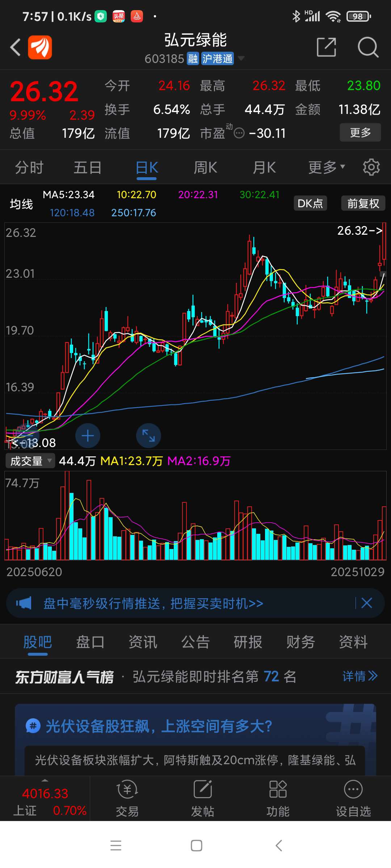Tap Android back navigation arrow

pos(278,846)
